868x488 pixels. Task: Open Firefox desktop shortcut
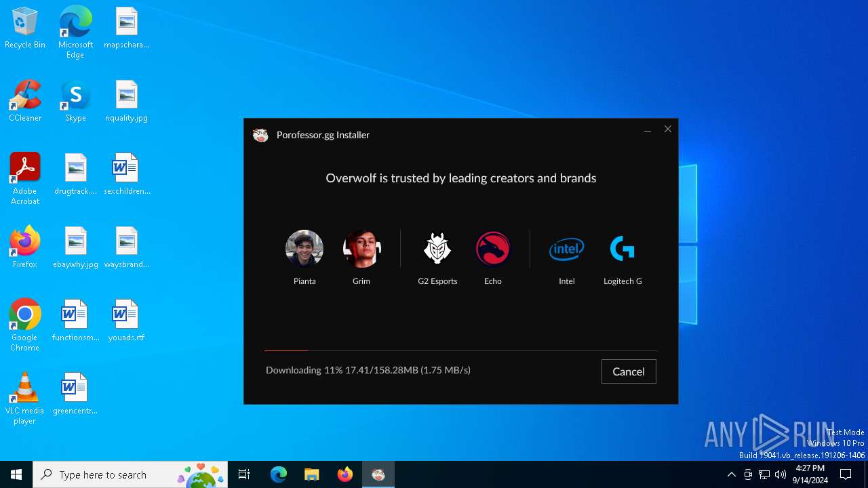tap(25, 248)
